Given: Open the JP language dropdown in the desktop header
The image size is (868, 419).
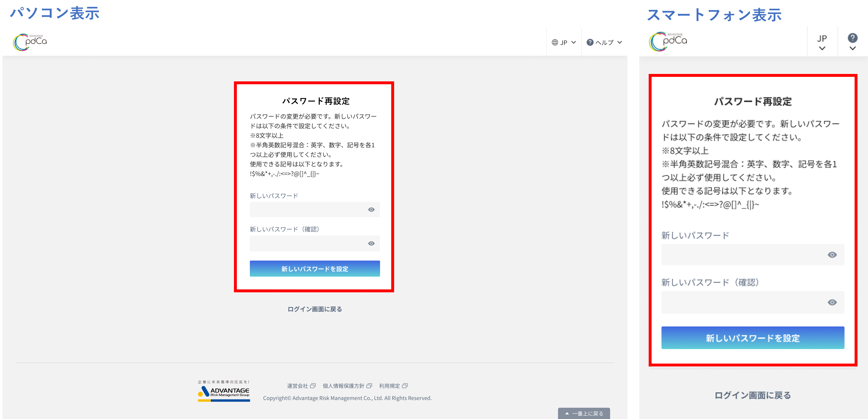Looking at the screenshot, I should click(564, 42).
